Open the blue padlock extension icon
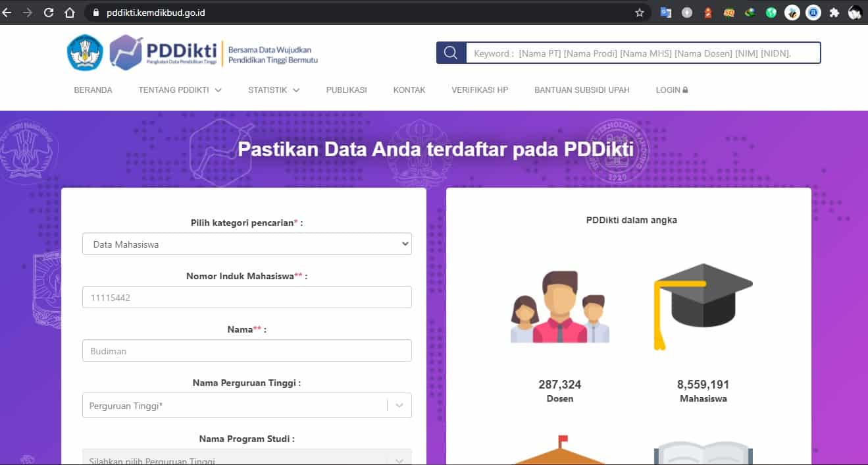This screenshot has height=465, width=868. 813,12
